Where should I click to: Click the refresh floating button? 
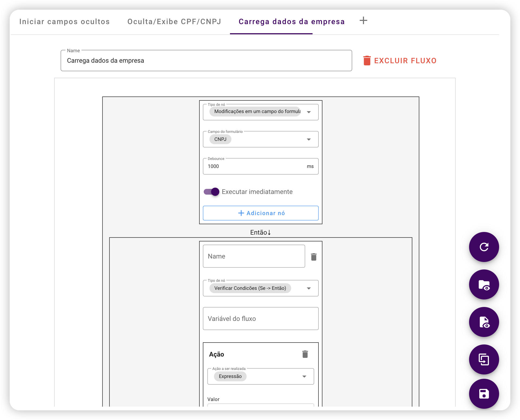(x=484, y=247)
